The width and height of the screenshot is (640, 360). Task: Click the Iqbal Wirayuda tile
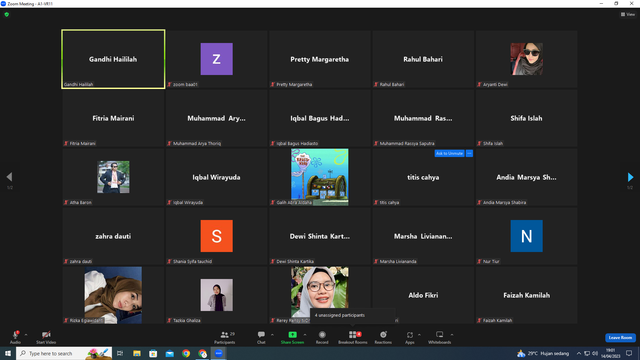[217, 177]
